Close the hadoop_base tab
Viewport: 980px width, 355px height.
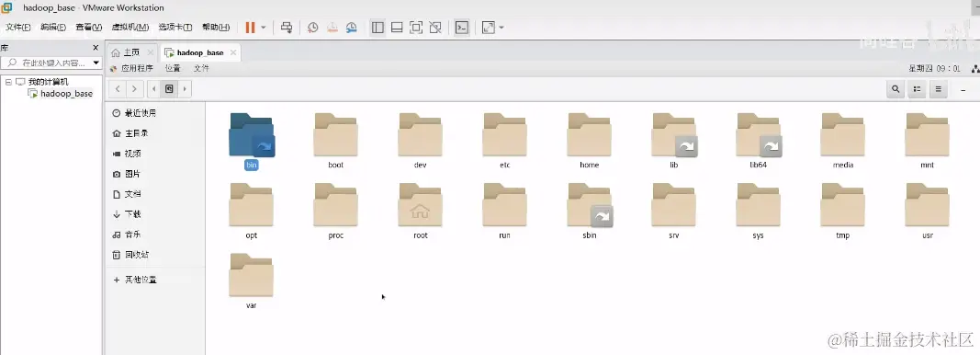coord(233,52)
